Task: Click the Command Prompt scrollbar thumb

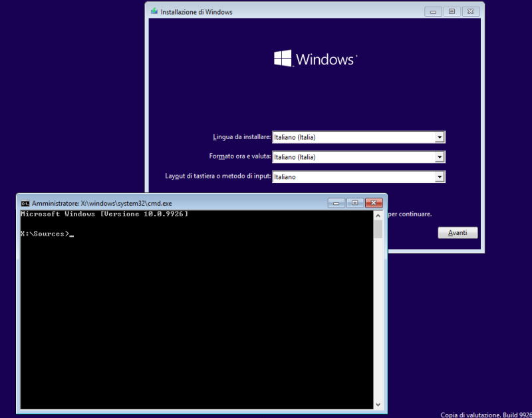Action: click(378, 229)
